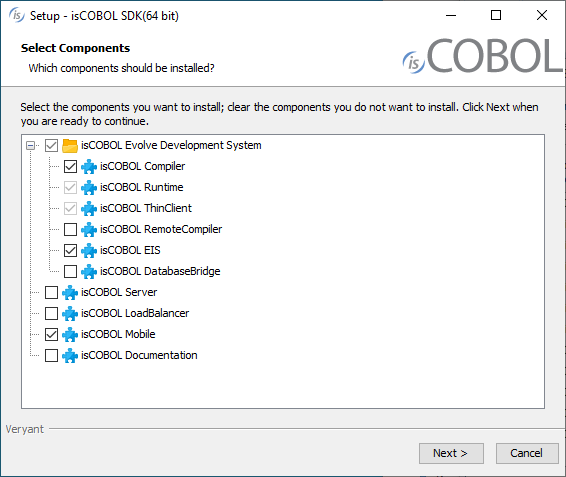Click the isCOBOL Server puzzle icon
566x477 pixels.
click(x=70, y=292)
